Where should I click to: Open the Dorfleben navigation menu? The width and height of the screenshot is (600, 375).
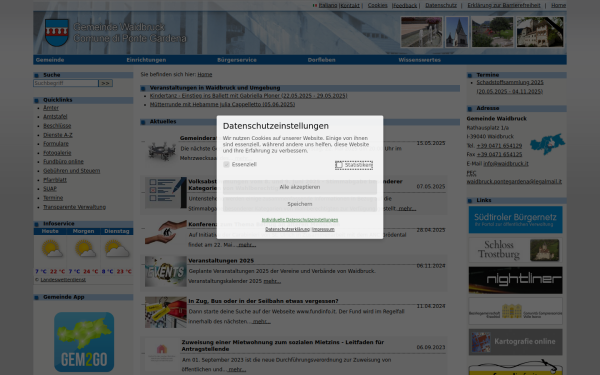[321, 60]
